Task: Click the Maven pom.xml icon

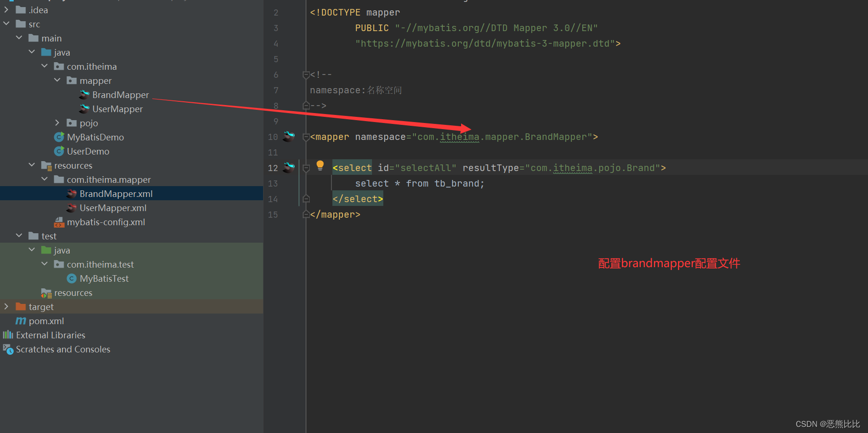Action: click(21, 321)
